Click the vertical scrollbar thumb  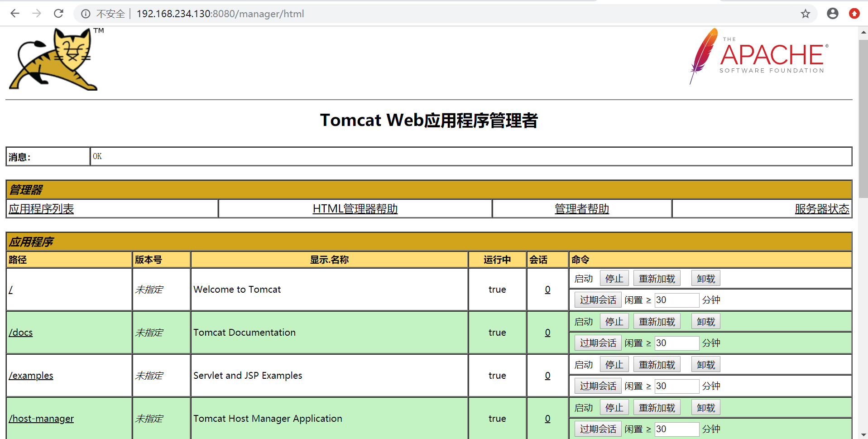(863, 119)
